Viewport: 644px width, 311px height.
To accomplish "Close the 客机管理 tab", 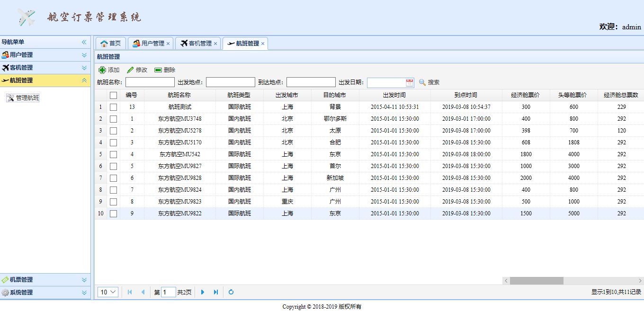I will click(x=215, y=44).
